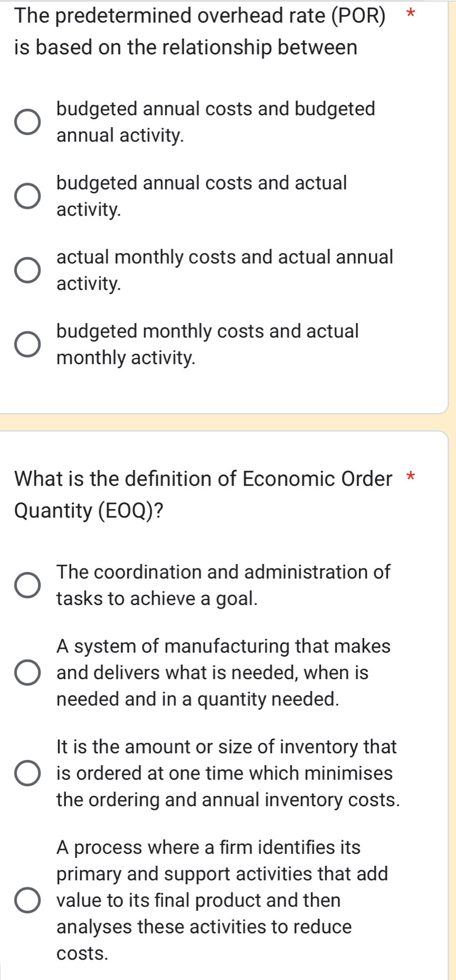Choose radio circle beside 'A system of manufacturing' option
The image size is (456, 980).
click(27, 673)
